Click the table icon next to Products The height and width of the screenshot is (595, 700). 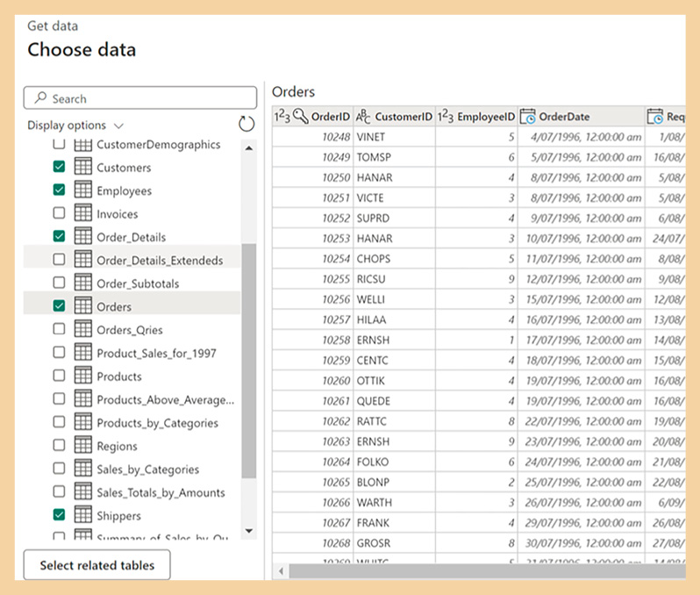click(x=83, y=376)
